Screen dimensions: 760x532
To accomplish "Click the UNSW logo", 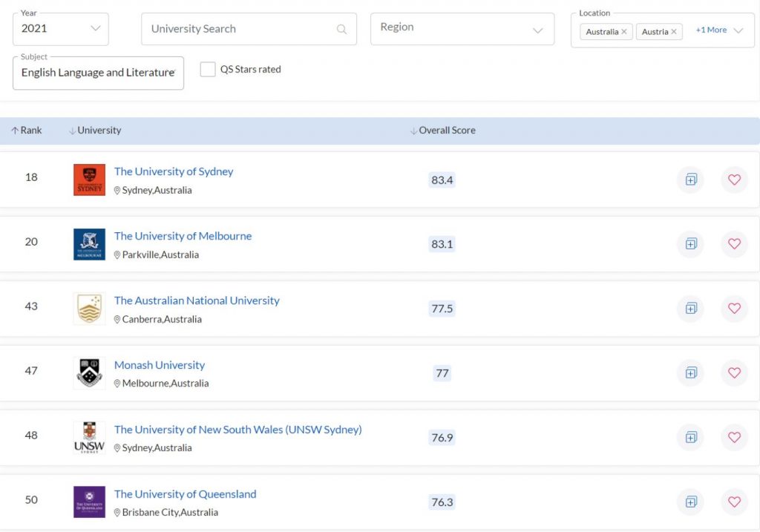I will tap(89, 438).
